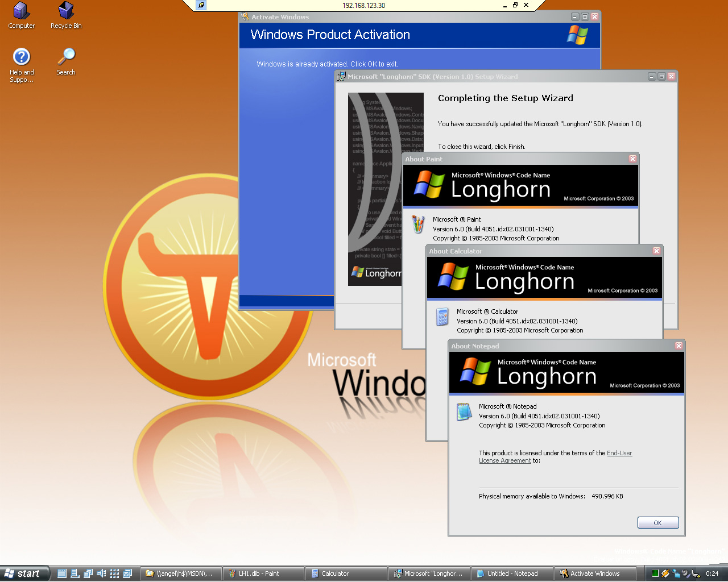Switch to Calculator taskbar button
The height and width of the screenshot is (582, 728).
(x=346, y=573)
